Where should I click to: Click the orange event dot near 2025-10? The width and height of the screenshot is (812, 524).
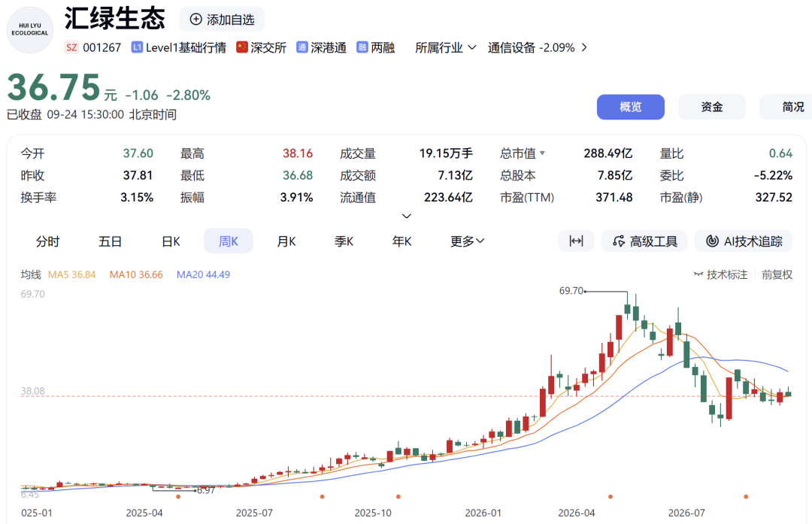(x=398, y=496)
